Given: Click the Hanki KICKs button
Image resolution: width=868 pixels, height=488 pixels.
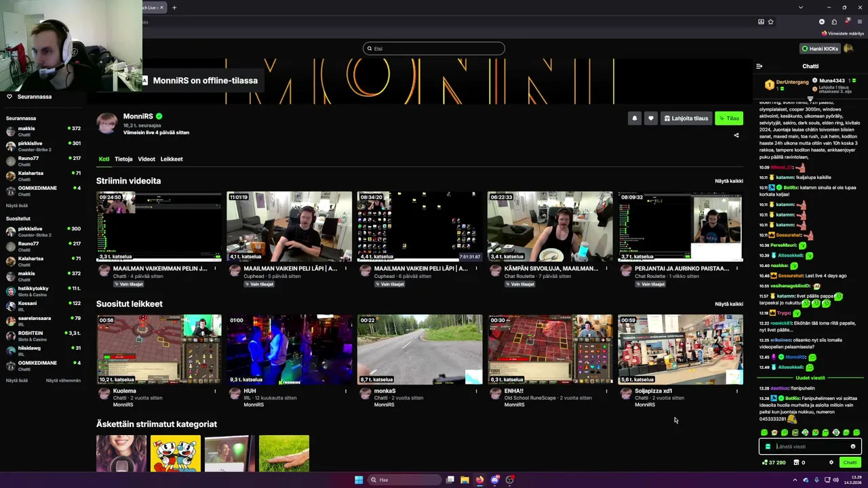Looking at the screenshot, I should [820, 49].
